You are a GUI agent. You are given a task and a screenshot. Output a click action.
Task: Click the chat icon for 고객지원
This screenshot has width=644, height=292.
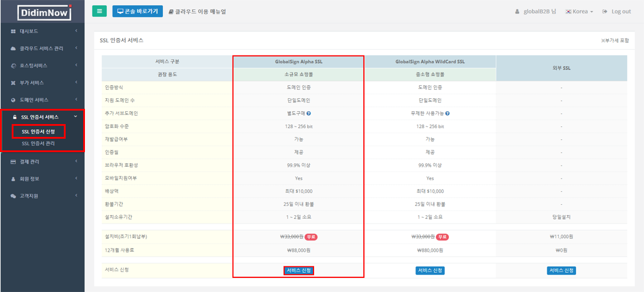(13, 196)
